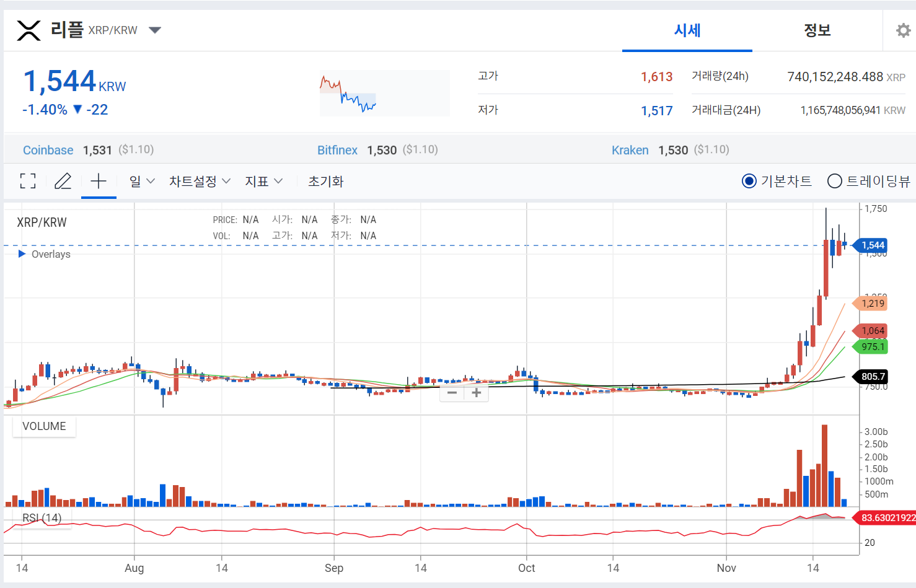This screenshot has width=916, height=588.
Task: Click the 저가 value 1,517
Action: point(656,111)
